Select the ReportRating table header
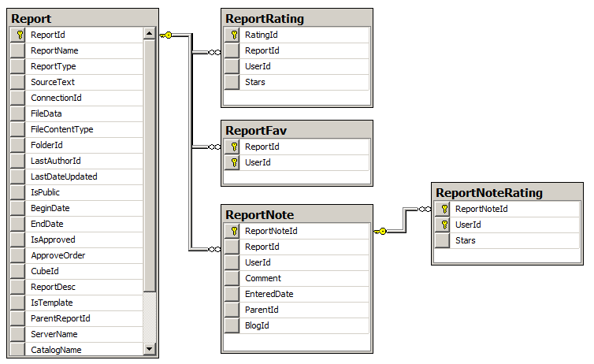This screenshot has width=594, height=364. point(295,17)
